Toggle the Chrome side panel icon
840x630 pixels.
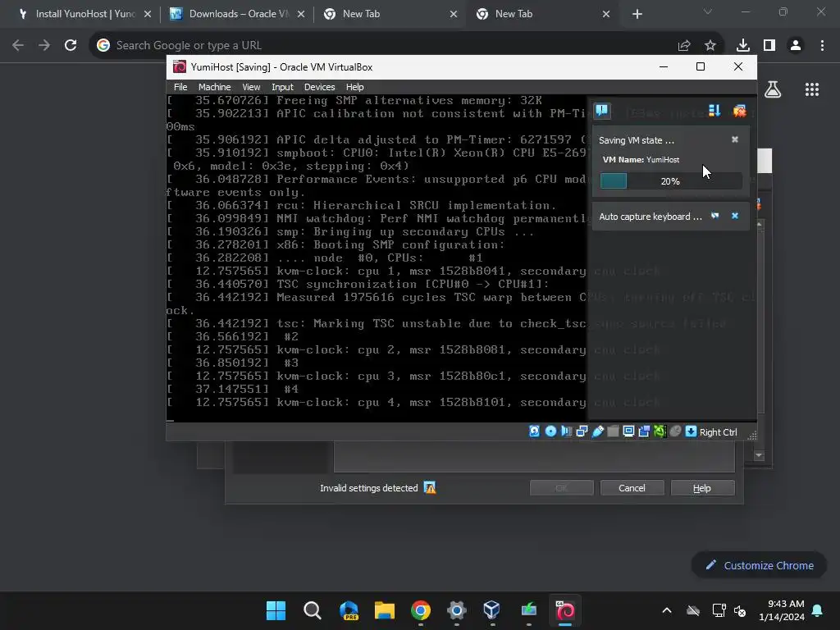pos(769,46)
